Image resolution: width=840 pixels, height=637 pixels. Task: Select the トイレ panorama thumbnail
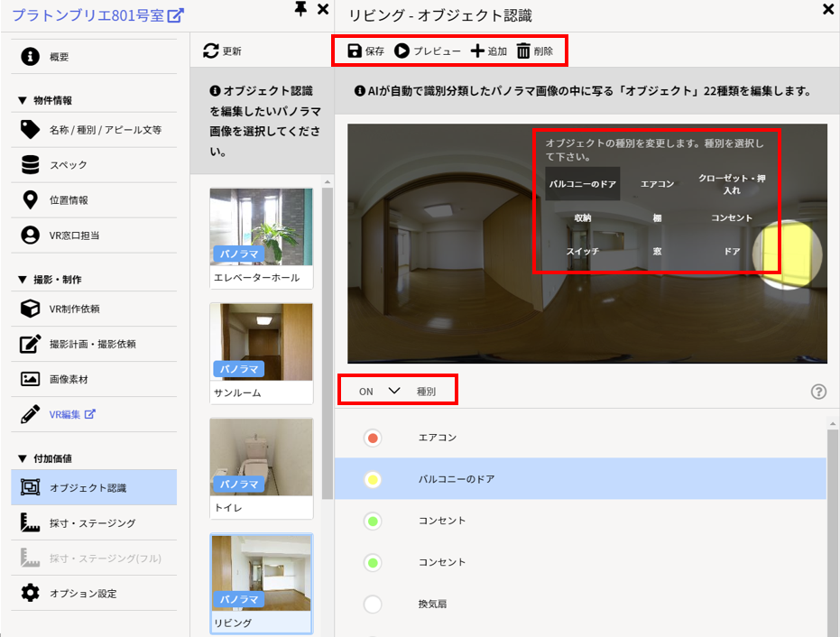261,468
